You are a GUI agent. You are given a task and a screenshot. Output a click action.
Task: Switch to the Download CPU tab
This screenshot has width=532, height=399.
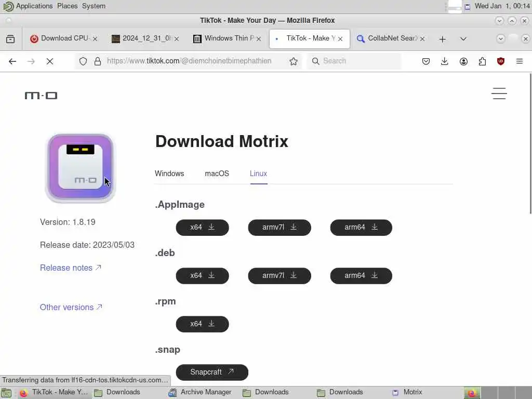64,38
